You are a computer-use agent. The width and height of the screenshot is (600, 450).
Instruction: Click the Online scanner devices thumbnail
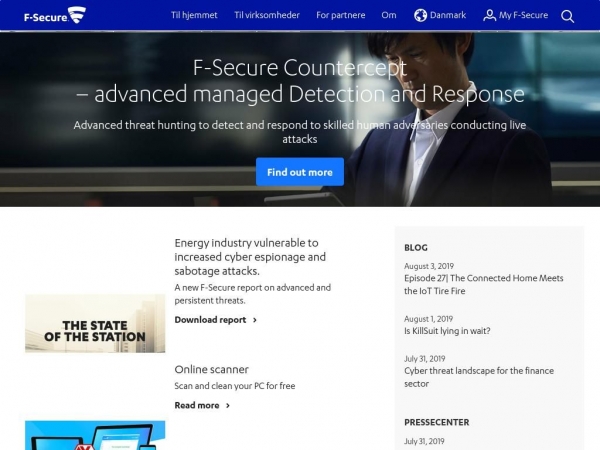pyautogui.click(x=95, y=435)
